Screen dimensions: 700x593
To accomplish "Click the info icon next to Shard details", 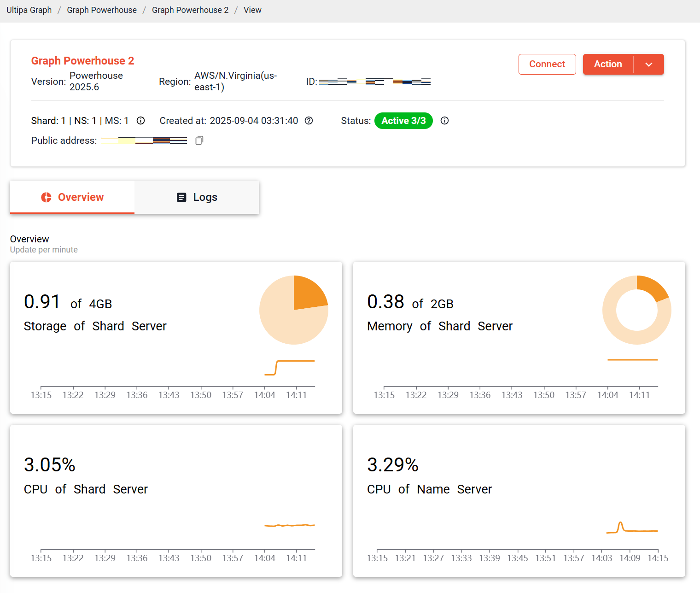I will tap(141, 121).
